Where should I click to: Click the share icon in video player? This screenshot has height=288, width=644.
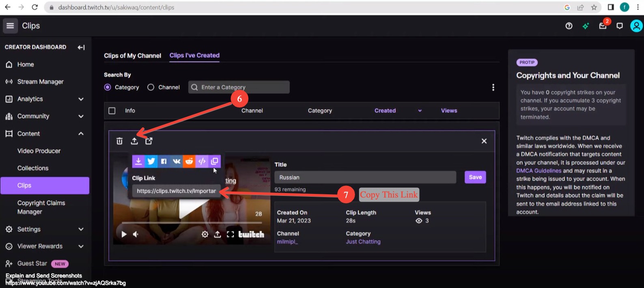click(218, 234)
